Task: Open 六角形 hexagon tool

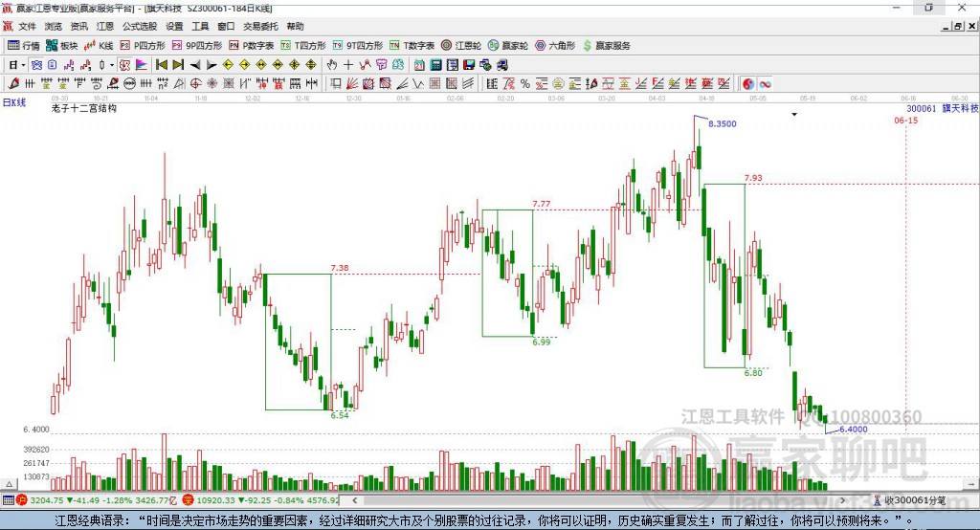Action: click(555, 46)
